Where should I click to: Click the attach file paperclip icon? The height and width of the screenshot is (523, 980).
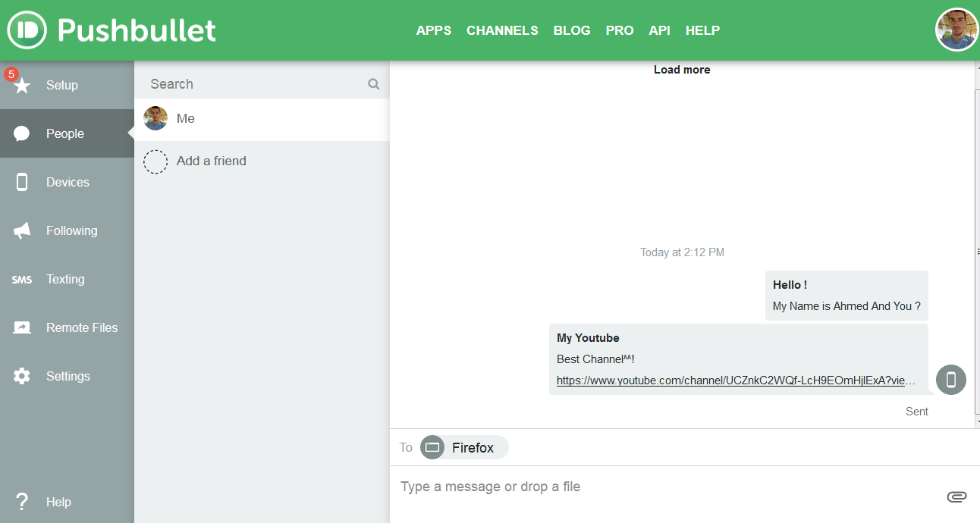click(x=956, y=496)
